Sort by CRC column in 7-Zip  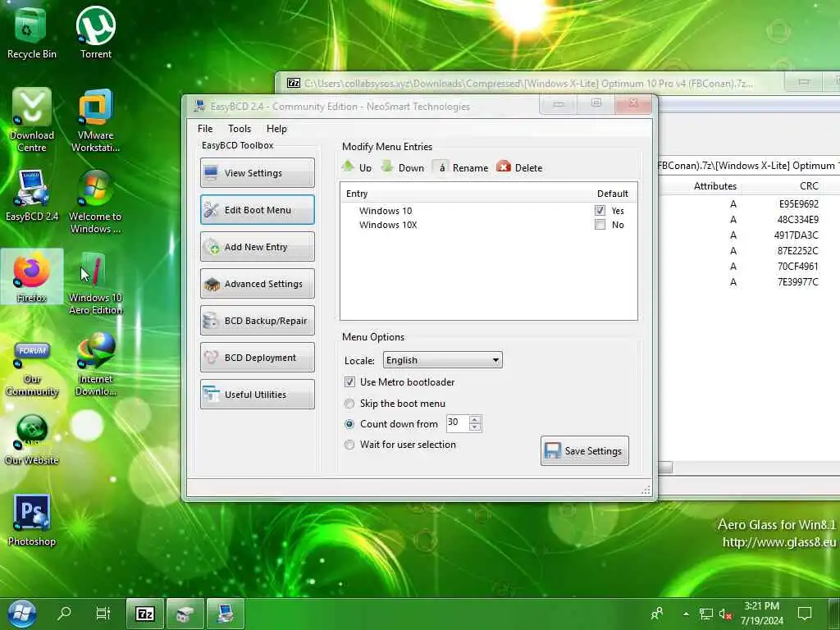click(x=809, y=186)
